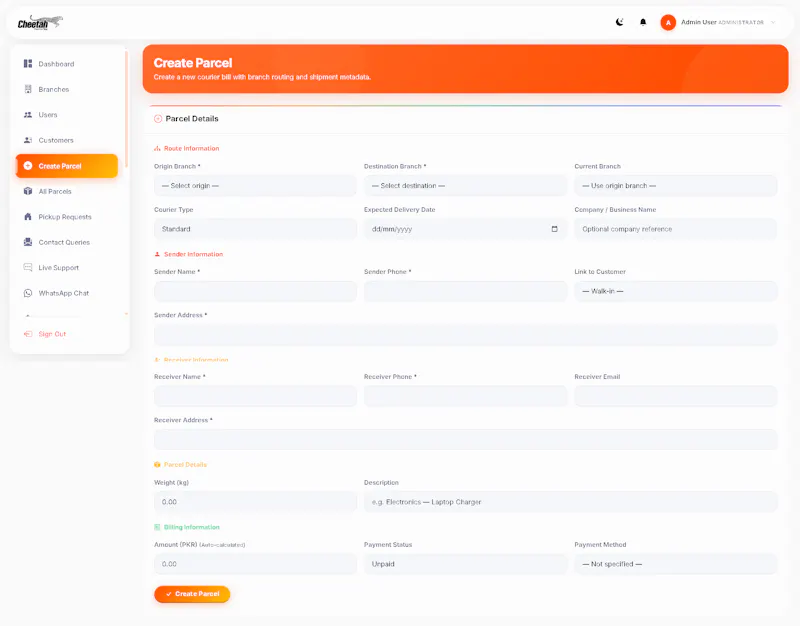Viewport: 800px width, 626px height.
Task: Open Live Support page
Action: (67, 267)
